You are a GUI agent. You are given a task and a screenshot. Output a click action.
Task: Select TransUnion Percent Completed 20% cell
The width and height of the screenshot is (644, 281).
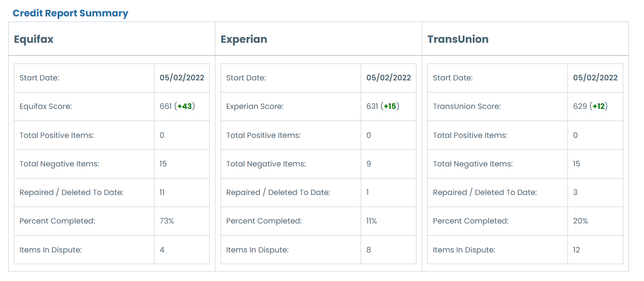pos(595,221)
